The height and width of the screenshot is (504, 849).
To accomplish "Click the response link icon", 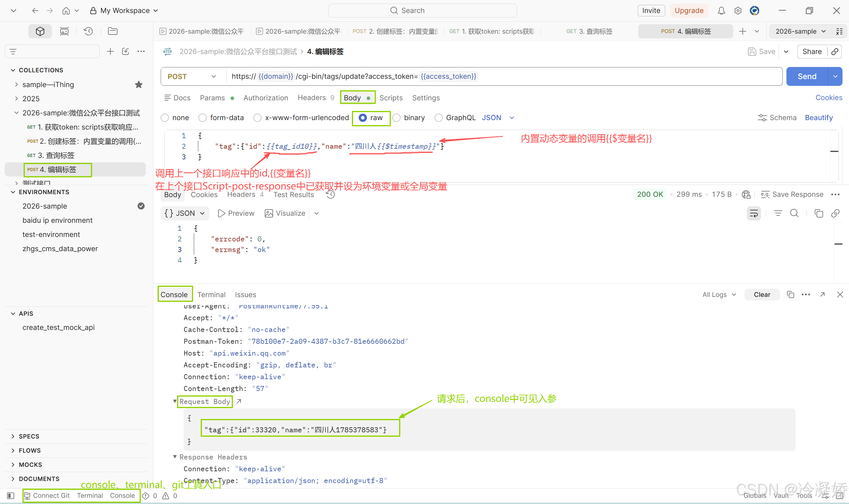I will (x=835, y=213).
